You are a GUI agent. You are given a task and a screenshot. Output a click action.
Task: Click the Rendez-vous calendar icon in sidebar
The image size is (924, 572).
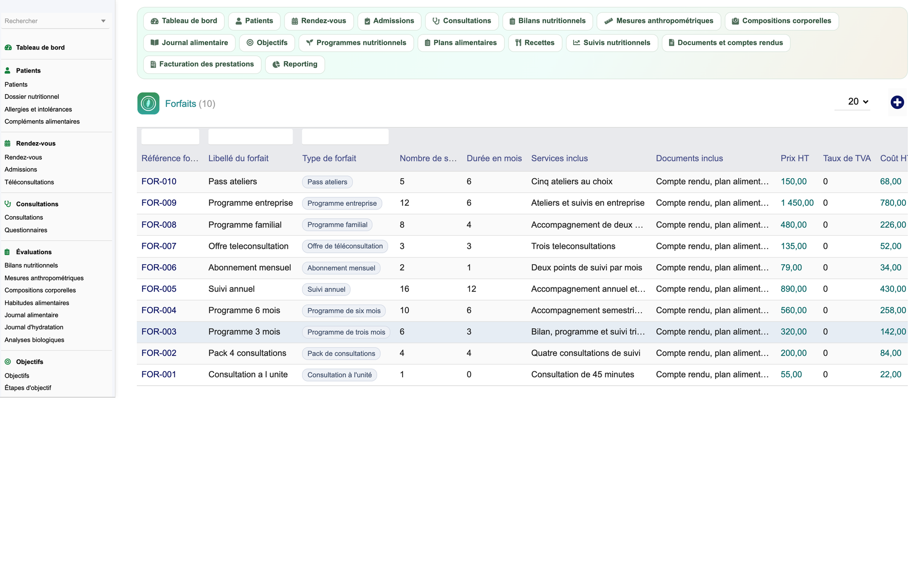[8, 143]
